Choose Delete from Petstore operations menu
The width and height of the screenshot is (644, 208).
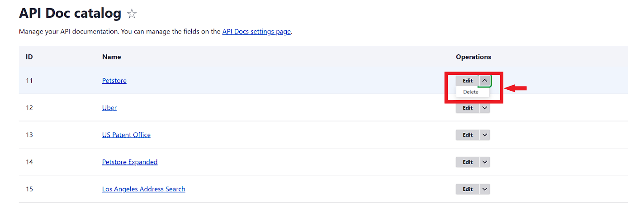pyautogui.click(x=470, y=92)
